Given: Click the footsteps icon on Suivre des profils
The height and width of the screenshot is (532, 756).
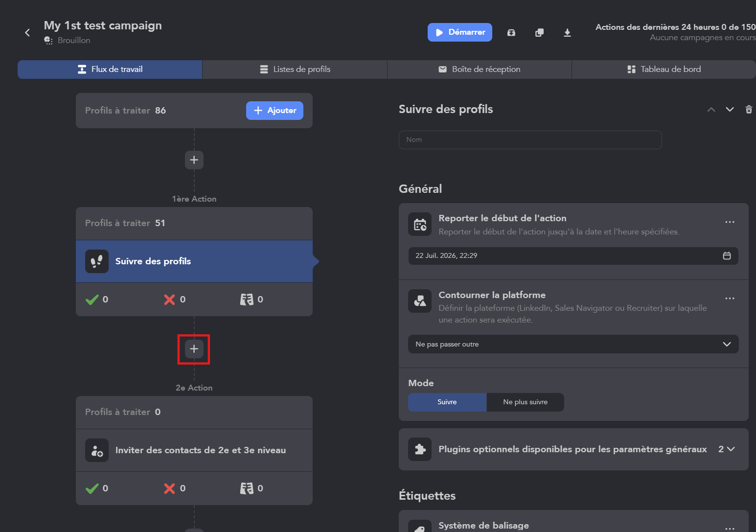Looking at the screenshot, I should point(97,261).
